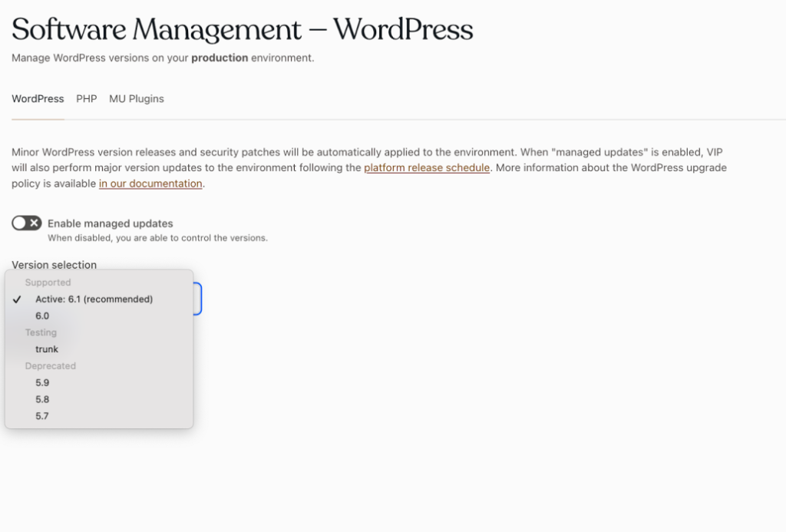Click the 'Testing' group header
Screen dimensions: 786x532
[x=41, y=332]
